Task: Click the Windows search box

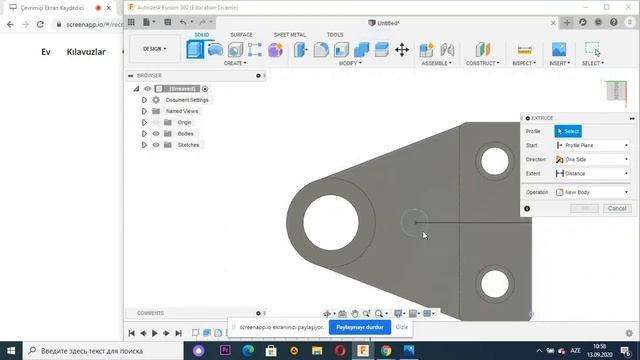Action: [104, 351]
